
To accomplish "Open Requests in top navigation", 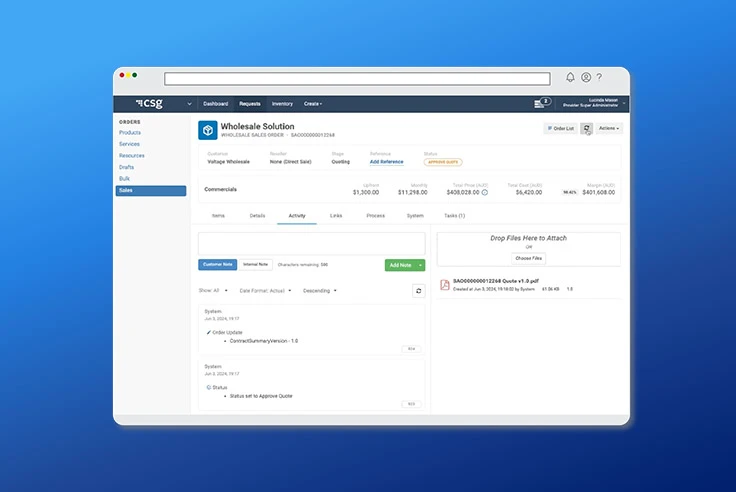I will (x=250, y=104).
